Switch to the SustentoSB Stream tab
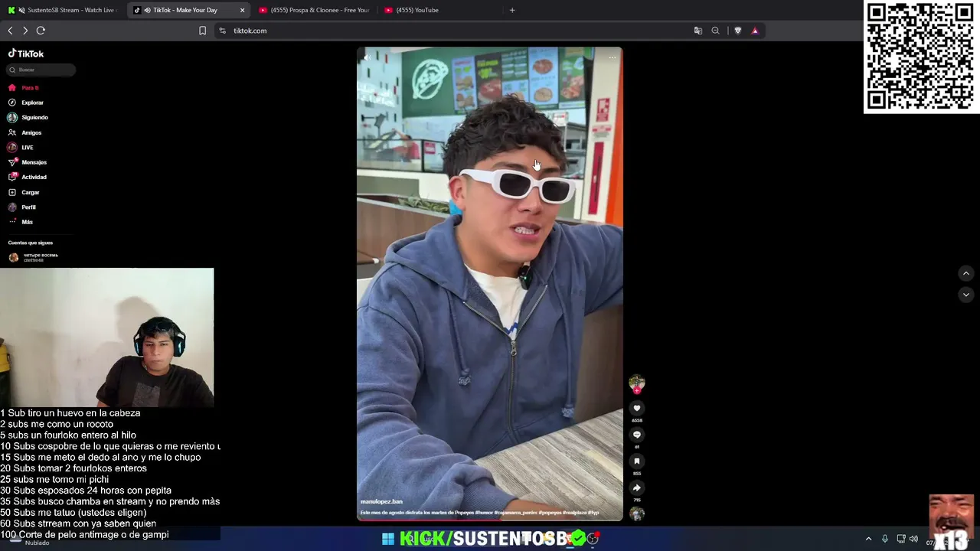Viewport: 980px width, 551px height. pos(64,10)
